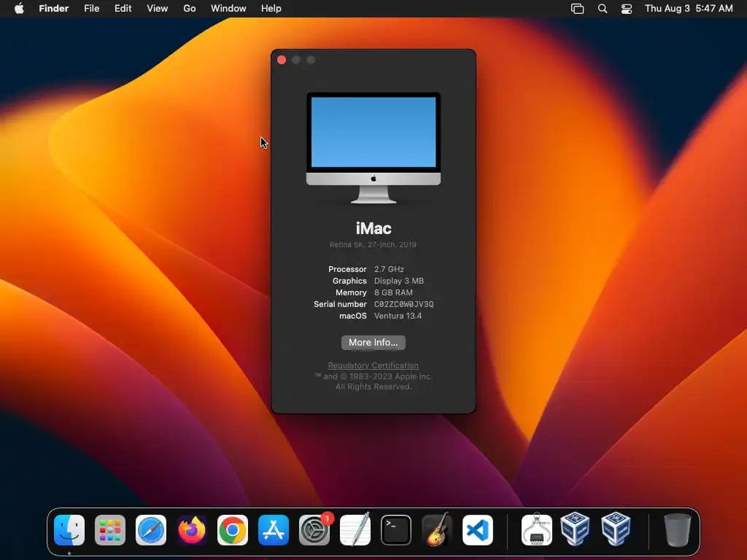747x560 pixels.
Task: Open Control Center in menu bar
Action: point(627,9)
